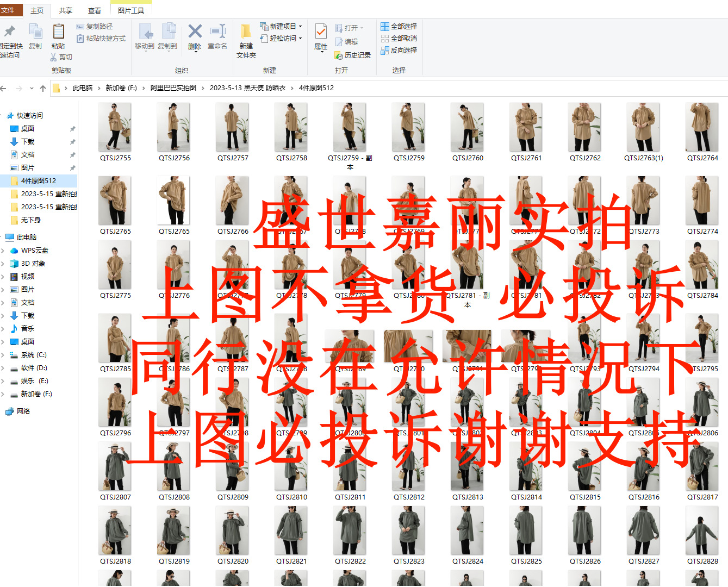Click the 固定到快速访问 pin icon

(x=9, y=31)
